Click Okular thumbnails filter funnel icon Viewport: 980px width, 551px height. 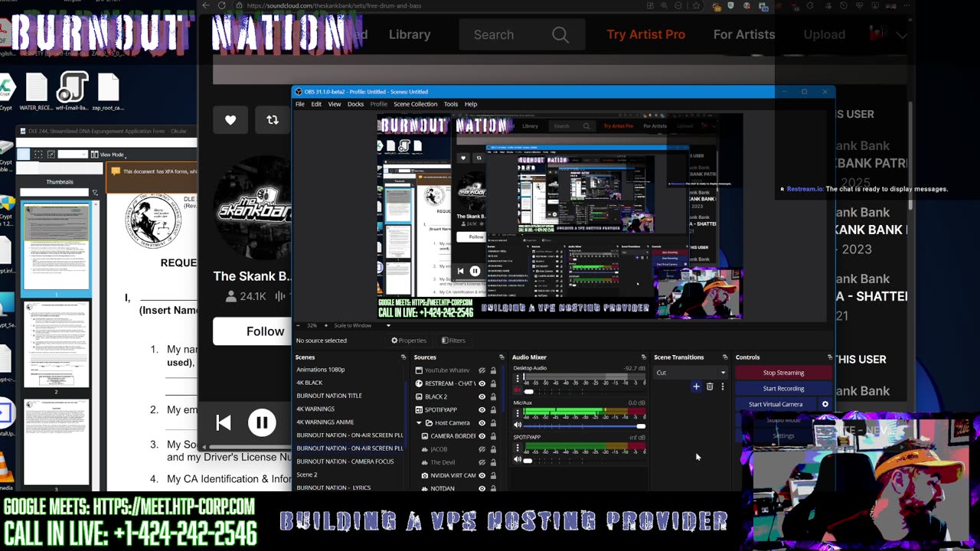coord(95,193)
